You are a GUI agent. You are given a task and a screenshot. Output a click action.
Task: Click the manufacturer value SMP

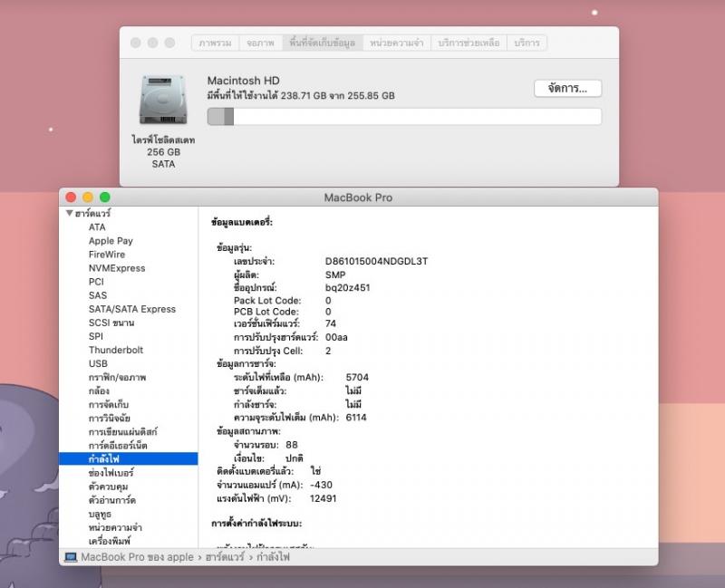point(335,275)
